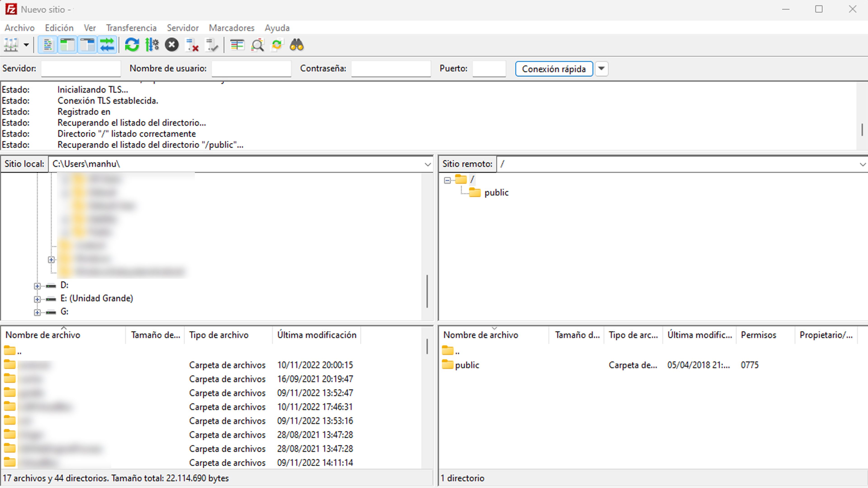Screen dimensions: 868x488
Task: Refresh file and folder lists
Action: (132, 45)
